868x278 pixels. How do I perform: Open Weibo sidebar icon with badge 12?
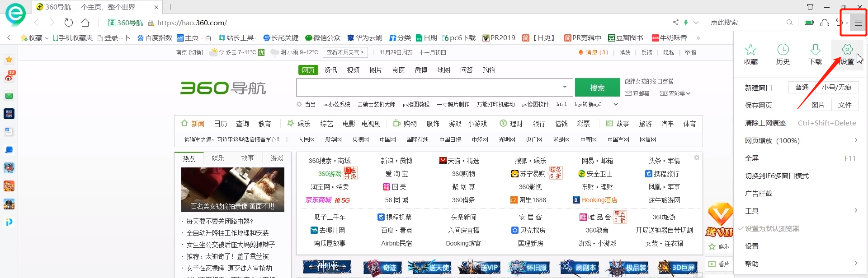9,77
